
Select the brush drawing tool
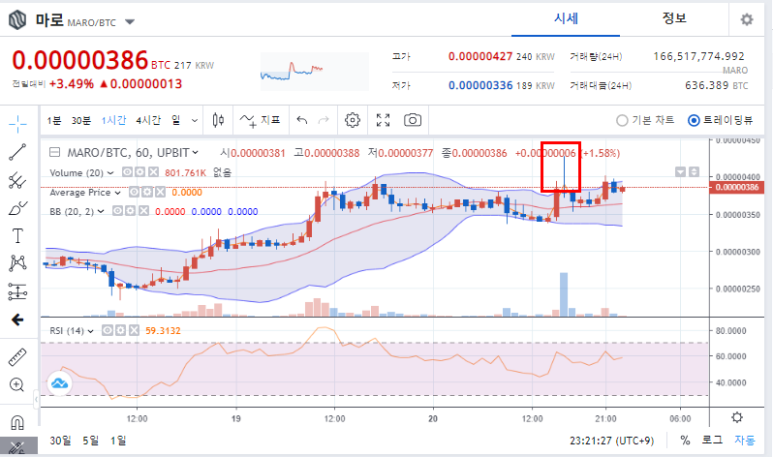18,208
